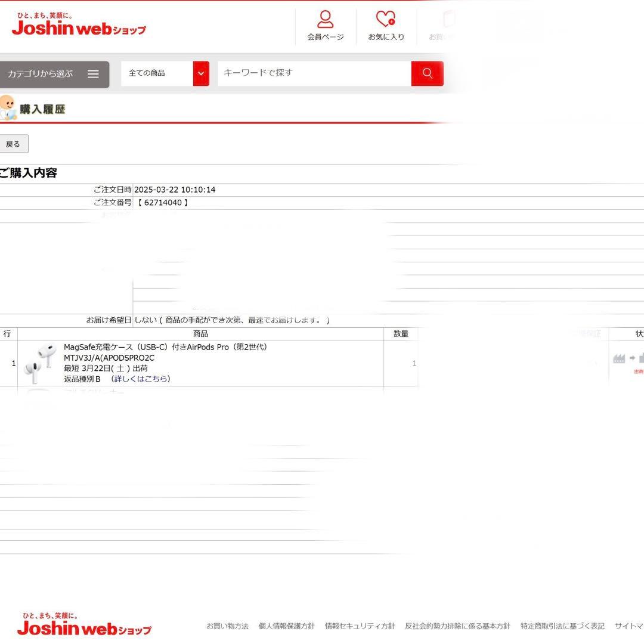Click the MagSafe充電ケース付きAirPods Pro product name
The height and width of the screenshot is (644, 644).
[x=166, y=347]
